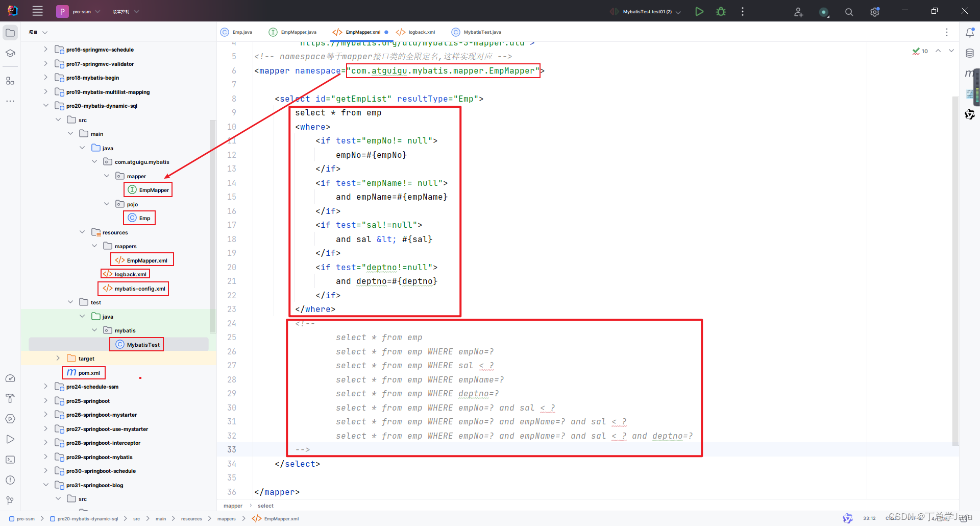
Task: Open the Problems tool window icon
Action: [x=10, y=480]
